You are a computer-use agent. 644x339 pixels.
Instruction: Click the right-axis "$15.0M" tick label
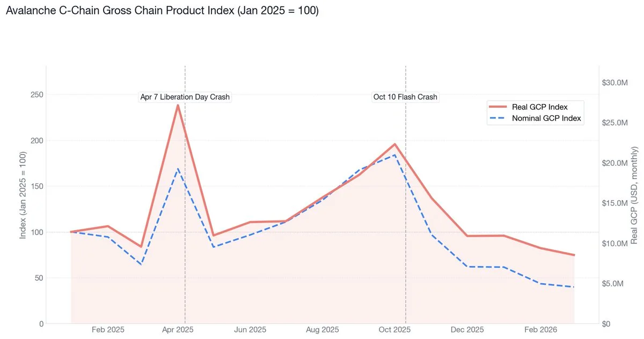point(614,203)
